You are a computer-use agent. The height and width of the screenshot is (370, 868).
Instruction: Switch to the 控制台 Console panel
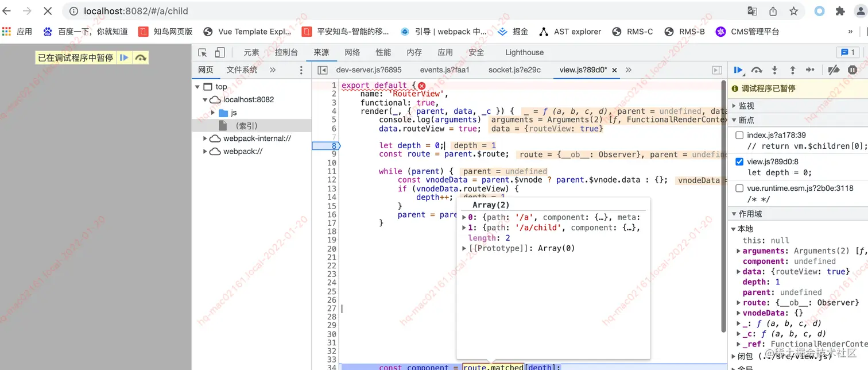(x=286, y=52)
